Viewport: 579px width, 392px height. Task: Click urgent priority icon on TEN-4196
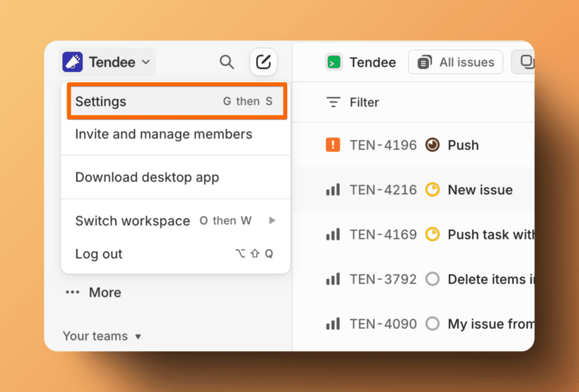(333, 145)
